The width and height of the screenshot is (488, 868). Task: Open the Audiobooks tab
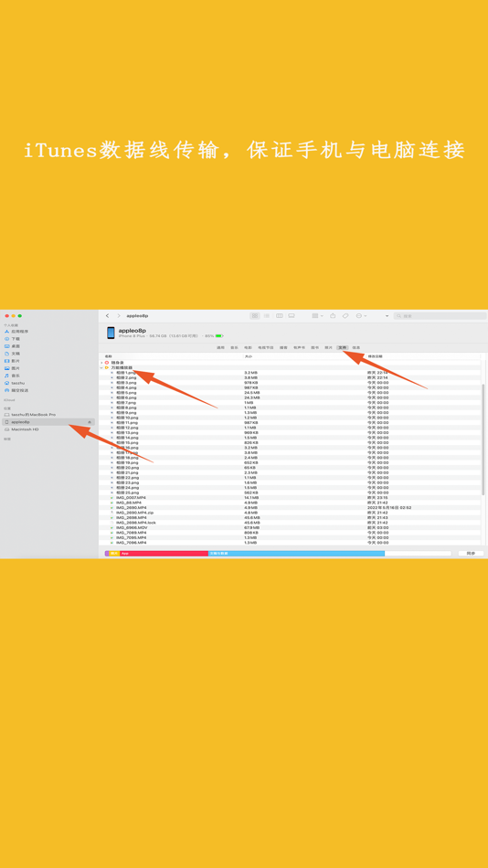[x=299, y=347]
